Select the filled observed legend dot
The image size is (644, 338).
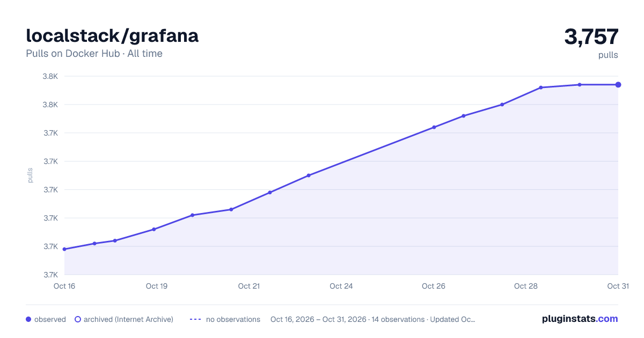click(x=28, y=319)
